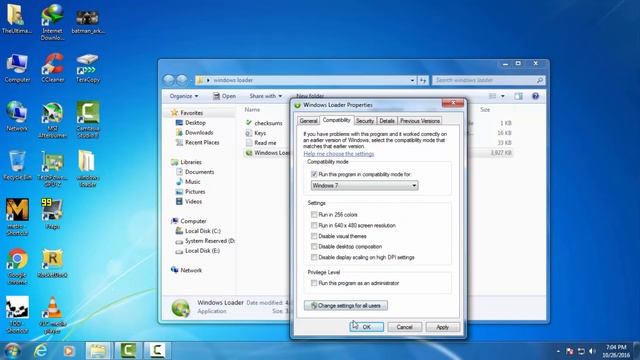Launch Internet Explorer from the taskbar
The image size is (640, 360).
(40, 351)
